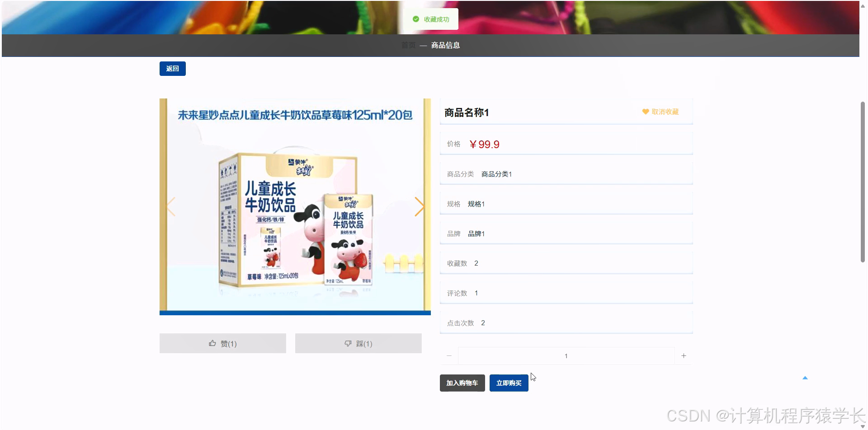The height and width of the screenshot is (430, 868).
Task: Click the quantity number input field
Action: pyautogui.click(x=566, y=355)
